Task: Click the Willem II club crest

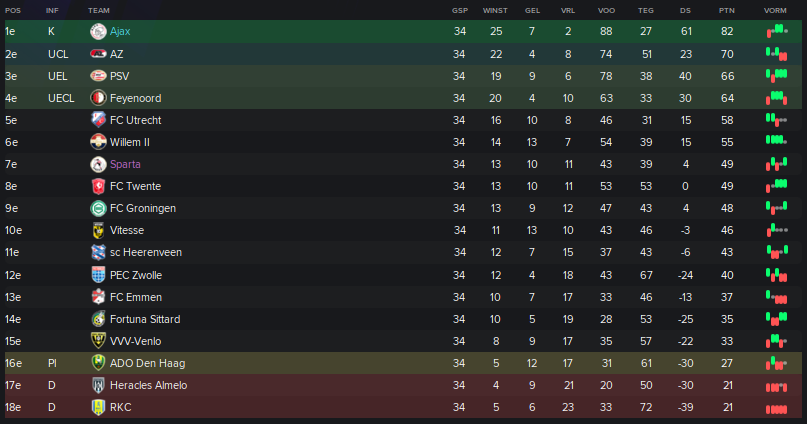Action: click(x=98, y=142)
